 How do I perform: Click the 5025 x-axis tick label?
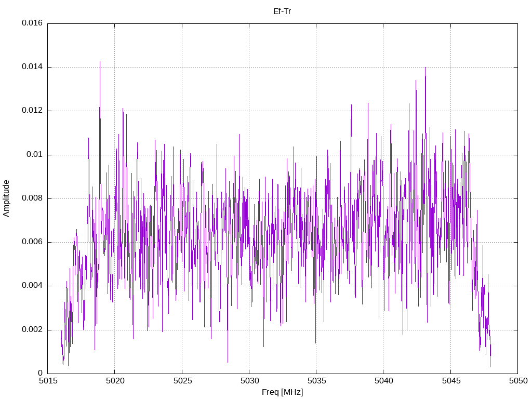click(x=182, y=381)
